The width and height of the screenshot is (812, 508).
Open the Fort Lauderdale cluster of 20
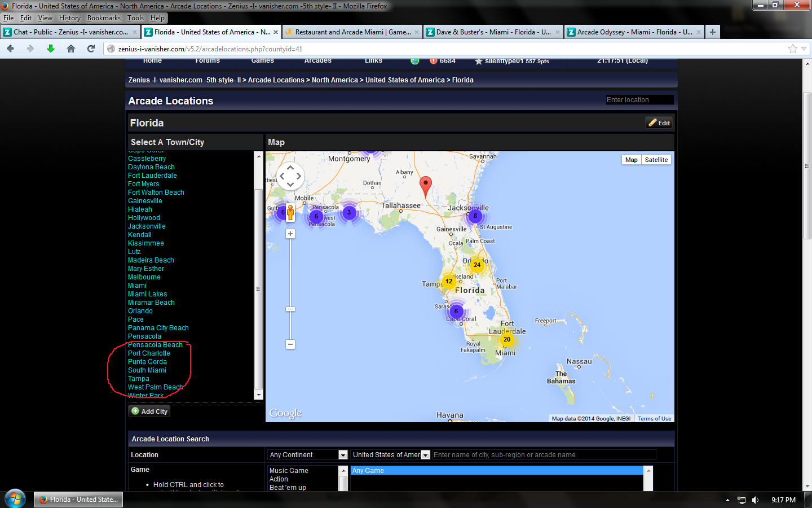point(507,339)
